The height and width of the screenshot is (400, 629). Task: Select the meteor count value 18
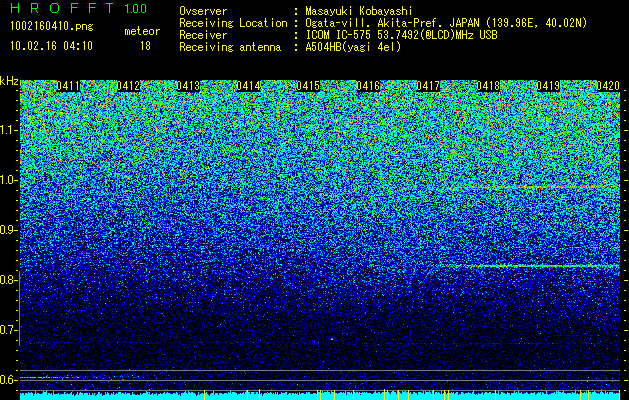click(145, 46)
